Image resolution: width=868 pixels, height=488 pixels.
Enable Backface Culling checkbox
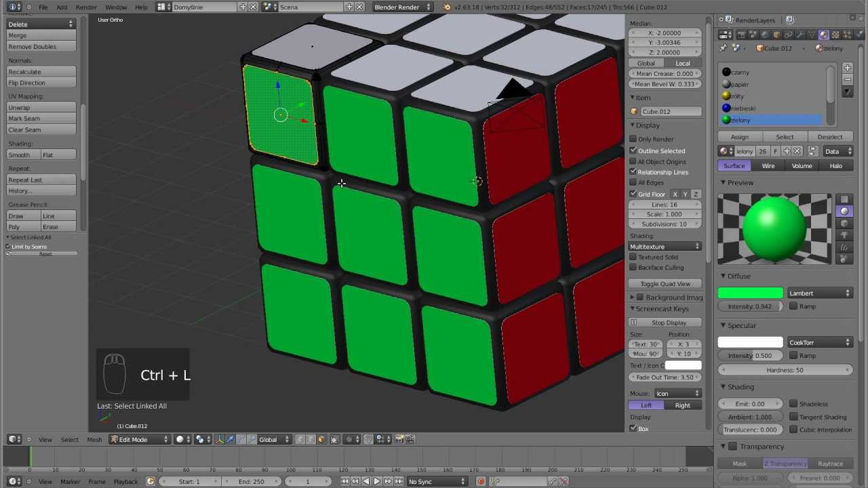(633, 268)
